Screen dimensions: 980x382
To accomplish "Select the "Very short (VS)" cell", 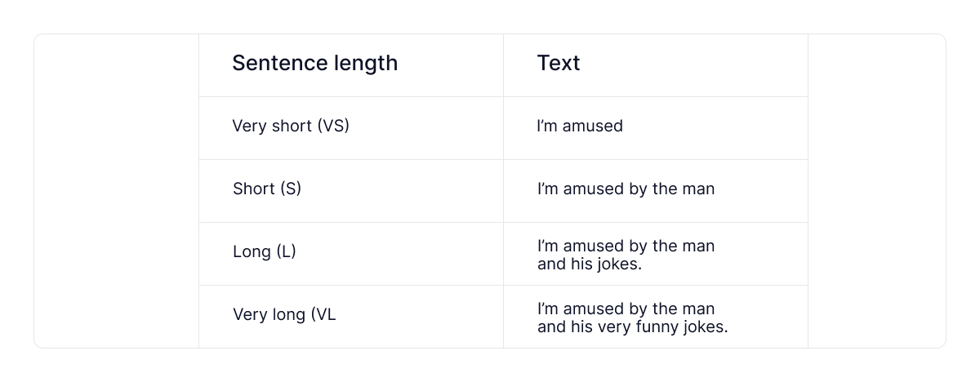I will (291, 127).
